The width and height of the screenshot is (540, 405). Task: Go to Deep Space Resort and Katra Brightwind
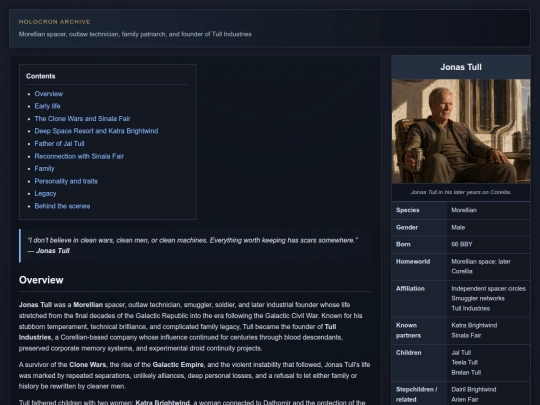coord(96,131)
